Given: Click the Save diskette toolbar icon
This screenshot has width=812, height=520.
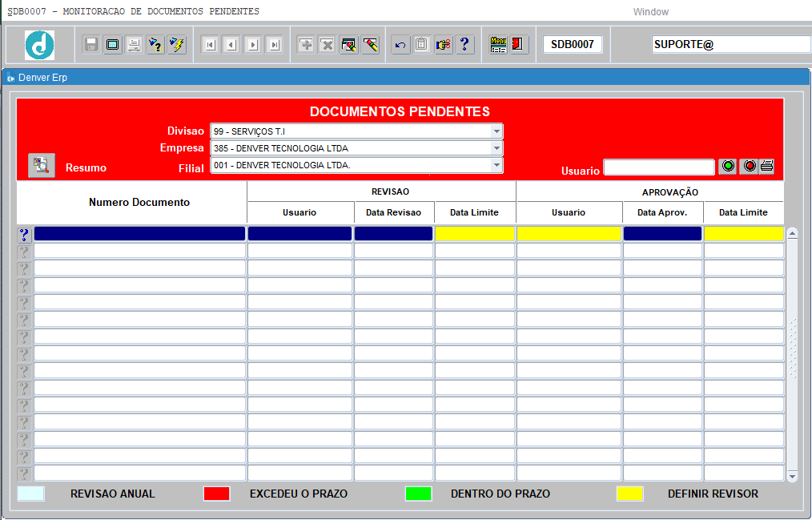Looking at the screenshot, I should point(91,45).
